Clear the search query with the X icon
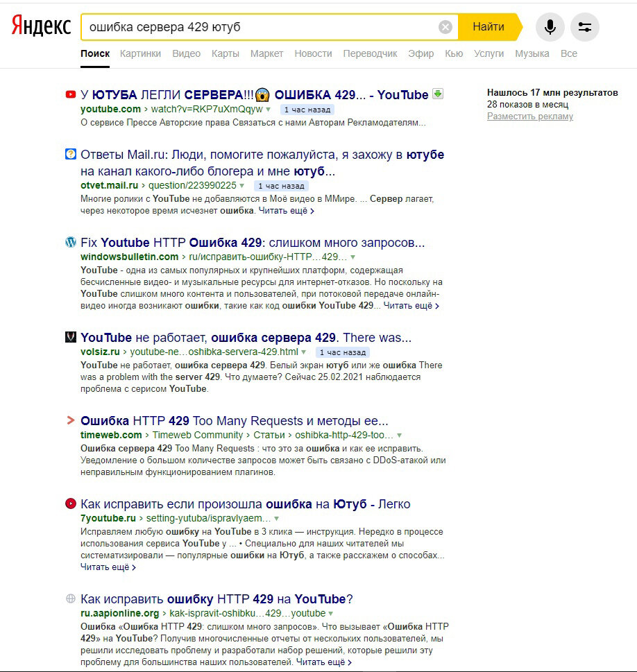This screenshot has width=637, height=672. [445, 27]
